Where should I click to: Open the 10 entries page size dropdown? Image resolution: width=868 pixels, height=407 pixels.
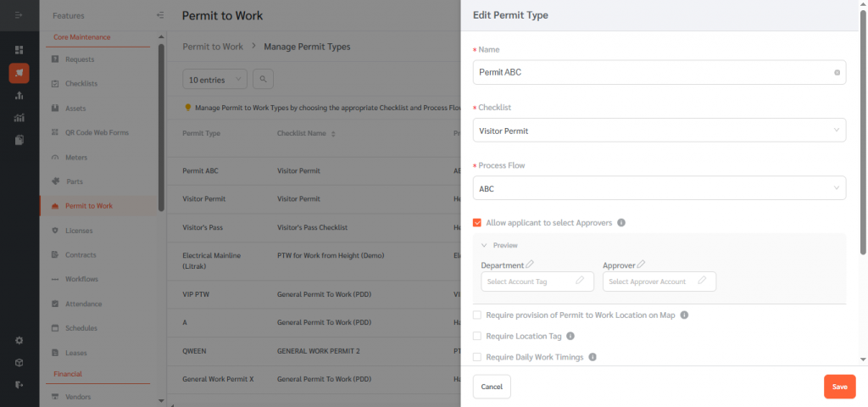tap(214, 79)
